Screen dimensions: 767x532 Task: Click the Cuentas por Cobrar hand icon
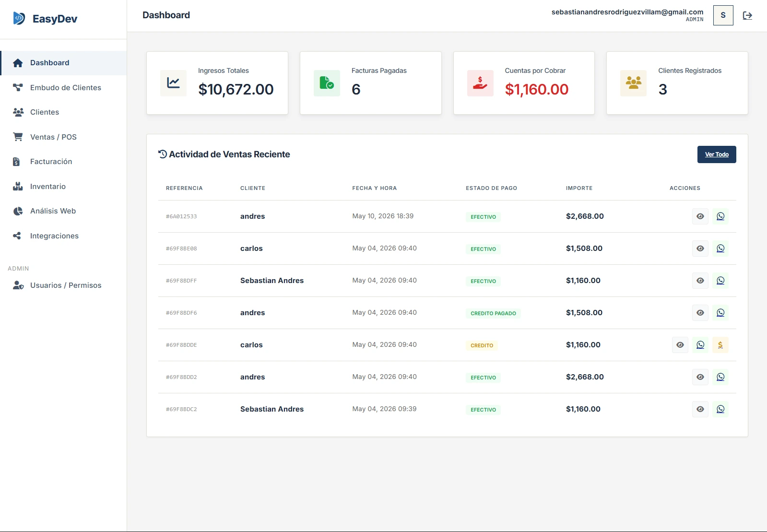pyautogui.click(x=480, y=83)
